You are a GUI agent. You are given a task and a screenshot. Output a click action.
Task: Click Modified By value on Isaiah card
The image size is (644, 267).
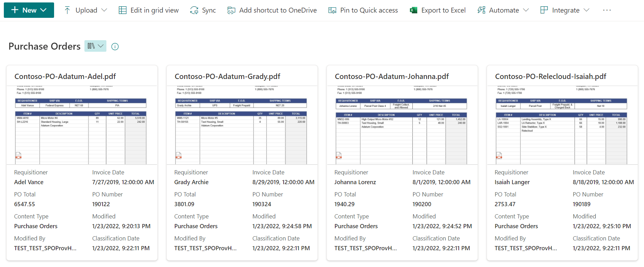[x=526, y=248]
